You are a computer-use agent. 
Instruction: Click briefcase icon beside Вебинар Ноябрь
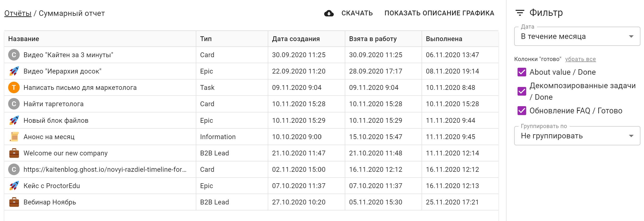coord(14,202)
